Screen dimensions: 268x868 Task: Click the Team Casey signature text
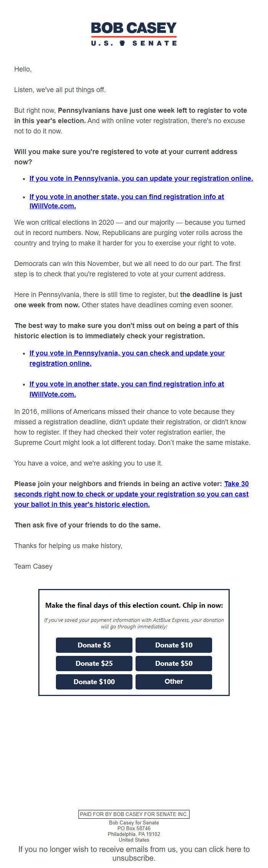[x=33, y=566]
